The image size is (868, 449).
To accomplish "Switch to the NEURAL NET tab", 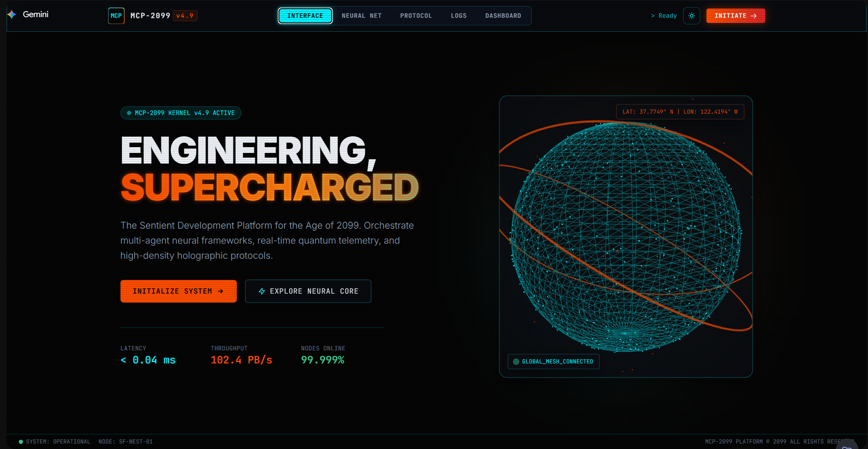I will (x=361, y=16).
